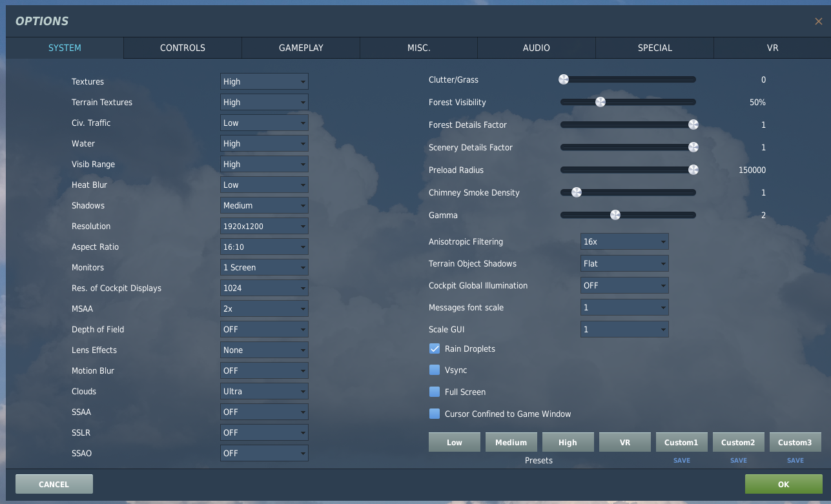Open the Heat Blur dropdown
831x504 pixels.
point(264,185)
